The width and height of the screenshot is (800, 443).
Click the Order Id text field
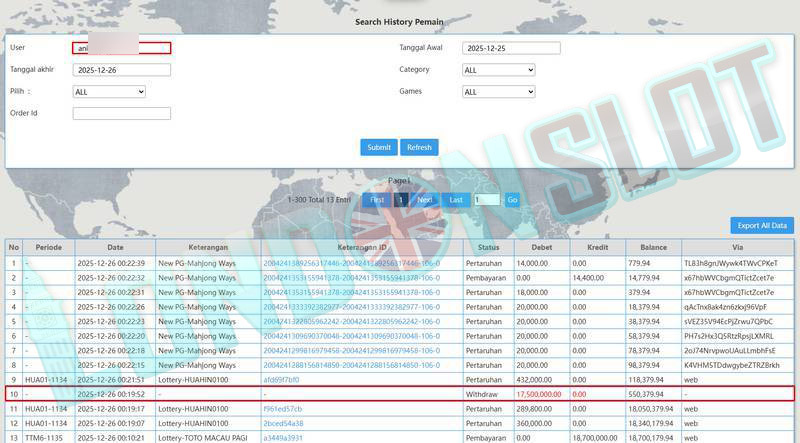(121, 114)
